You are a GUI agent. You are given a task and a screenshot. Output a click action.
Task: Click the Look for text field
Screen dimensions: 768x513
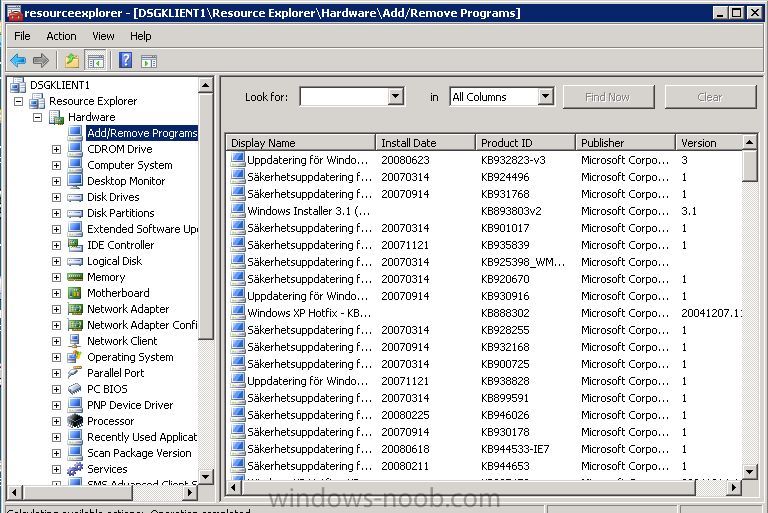click(x=344, y=97)
